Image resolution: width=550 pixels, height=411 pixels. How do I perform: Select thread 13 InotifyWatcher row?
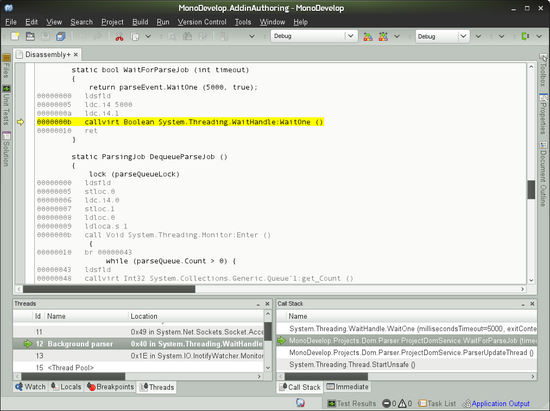138,356
